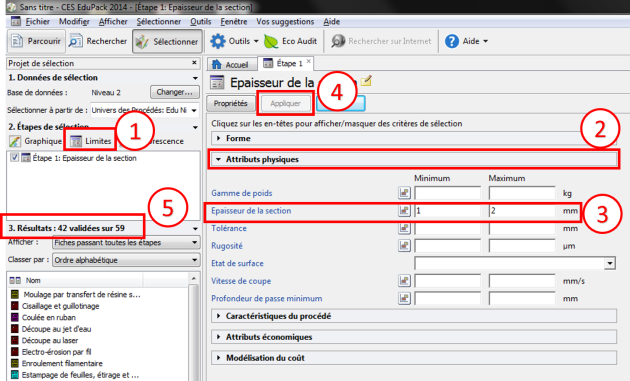Close the Étape 1 tab

point(309,61)
